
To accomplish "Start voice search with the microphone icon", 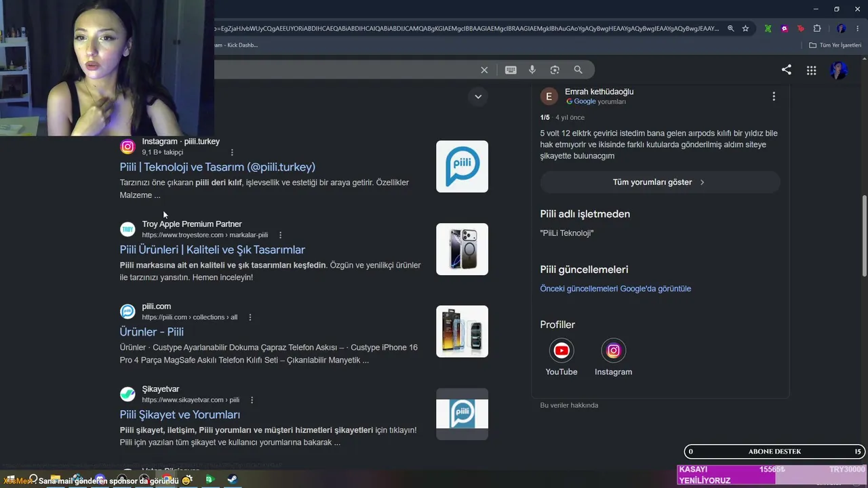I will tap(532, 70).
